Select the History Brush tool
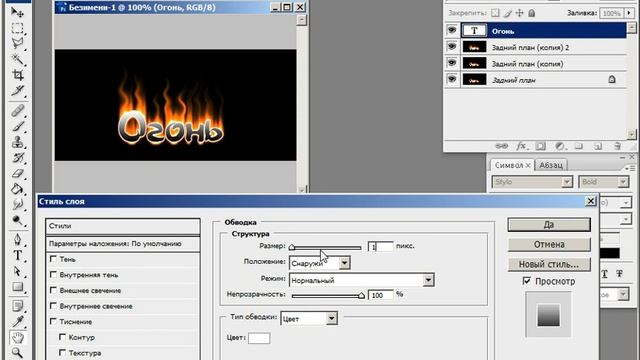This screenshot has height=360, width=640. coord(18,158)
